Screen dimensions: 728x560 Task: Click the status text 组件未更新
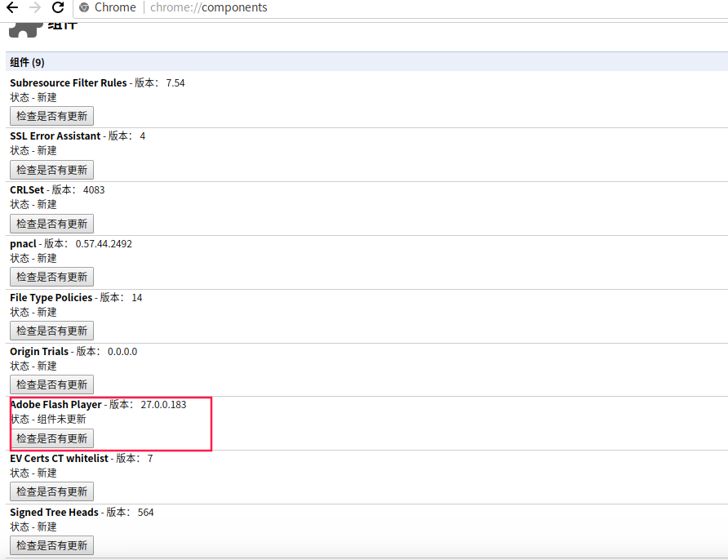[62, 420]
